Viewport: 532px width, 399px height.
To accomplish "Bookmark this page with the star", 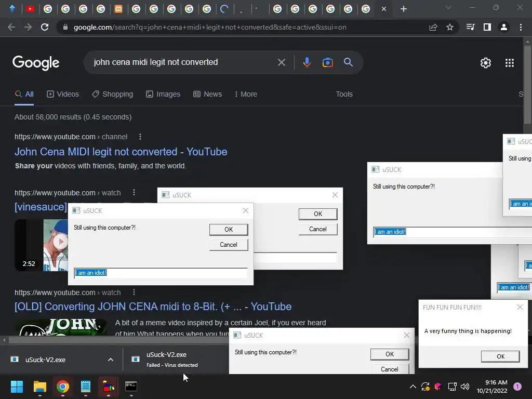I will click(x=449, y=27).
